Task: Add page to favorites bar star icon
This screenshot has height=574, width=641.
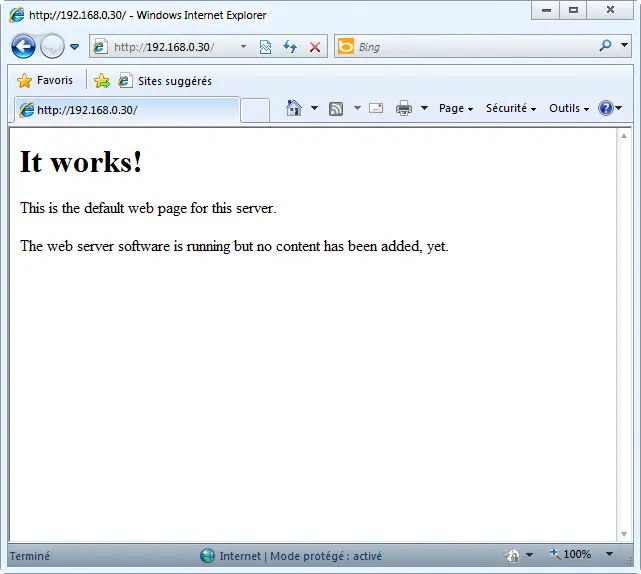Action: pyautogui.click(x=102, y=81)
